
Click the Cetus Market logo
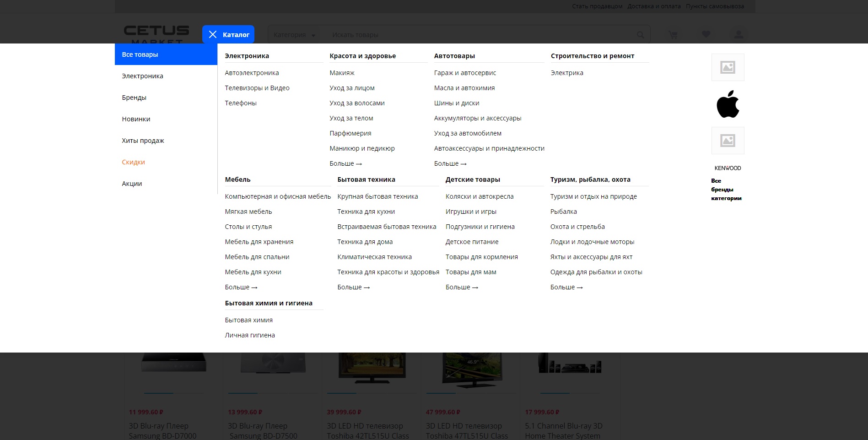pyautogui.click(x=156, y=34)
